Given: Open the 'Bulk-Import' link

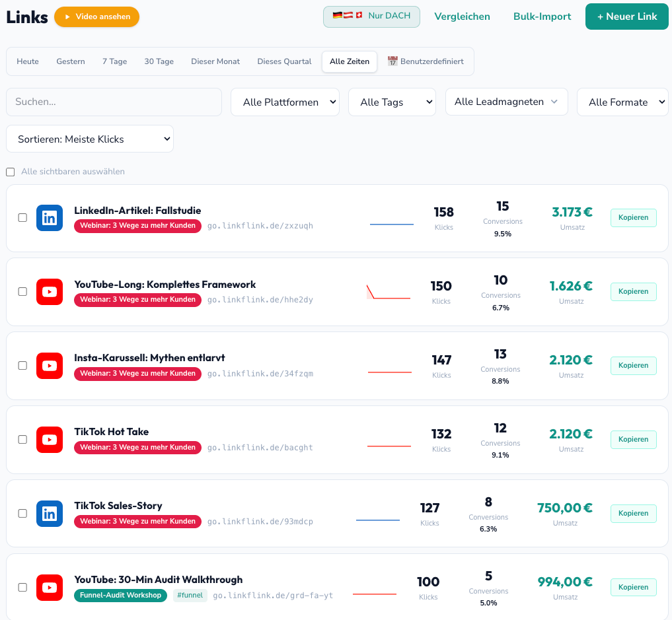Looking at the screenshot, I should pyautogui.click(x=542, y=17).
